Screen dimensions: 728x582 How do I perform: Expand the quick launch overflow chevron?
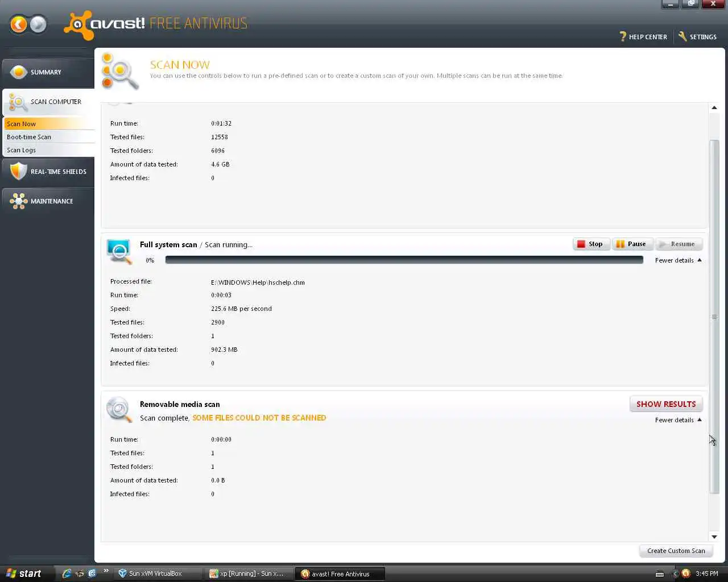click(106, 571)
